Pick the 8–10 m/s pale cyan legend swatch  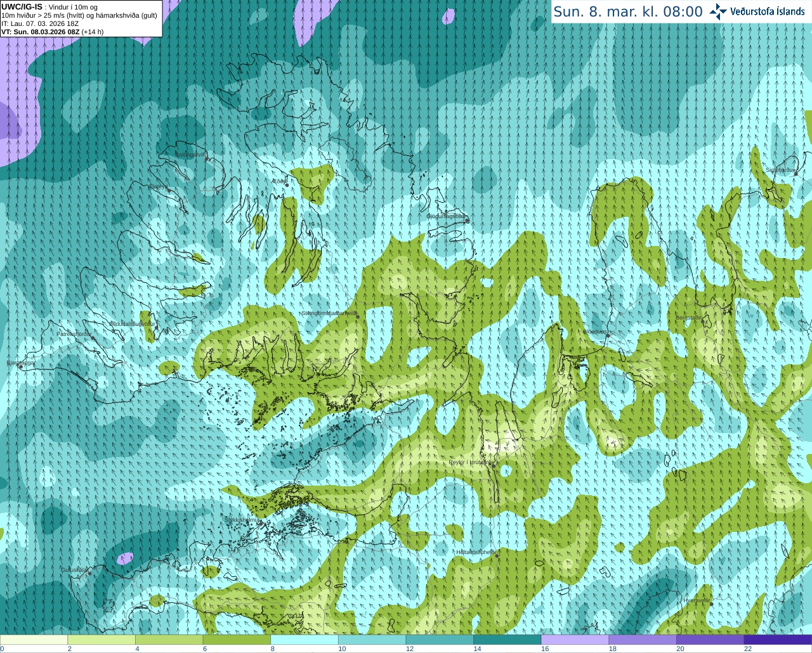[x=304, y=640]
